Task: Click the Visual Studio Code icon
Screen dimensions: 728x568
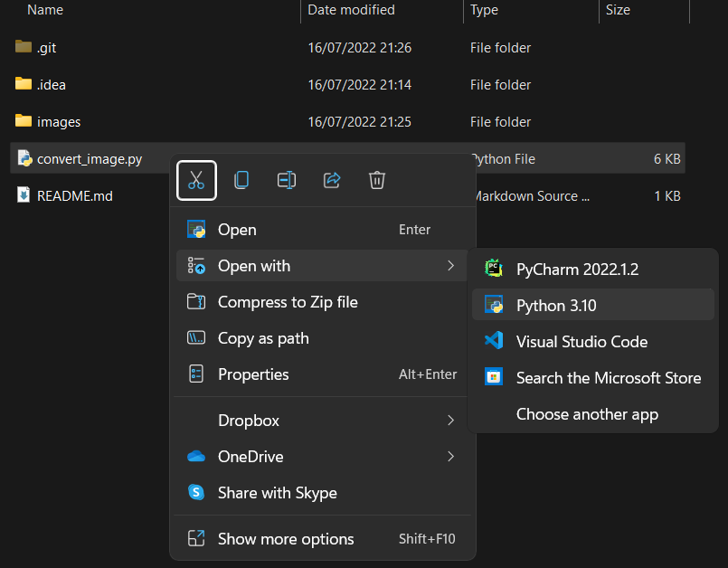Action: 494,341
